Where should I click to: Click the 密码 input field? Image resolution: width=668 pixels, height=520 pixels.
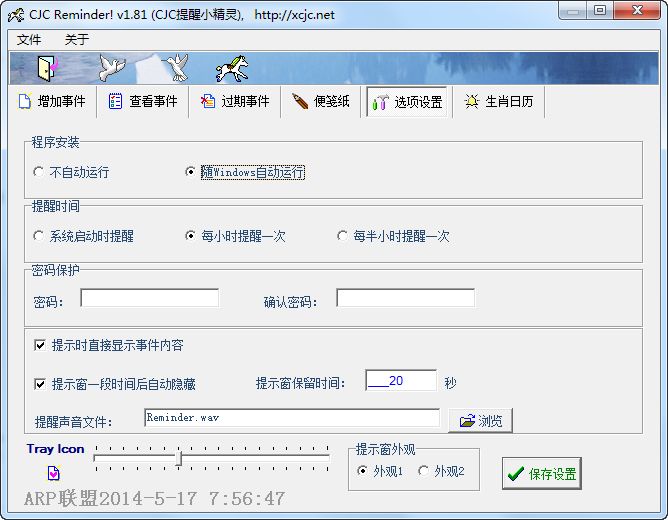click(150, 298)
